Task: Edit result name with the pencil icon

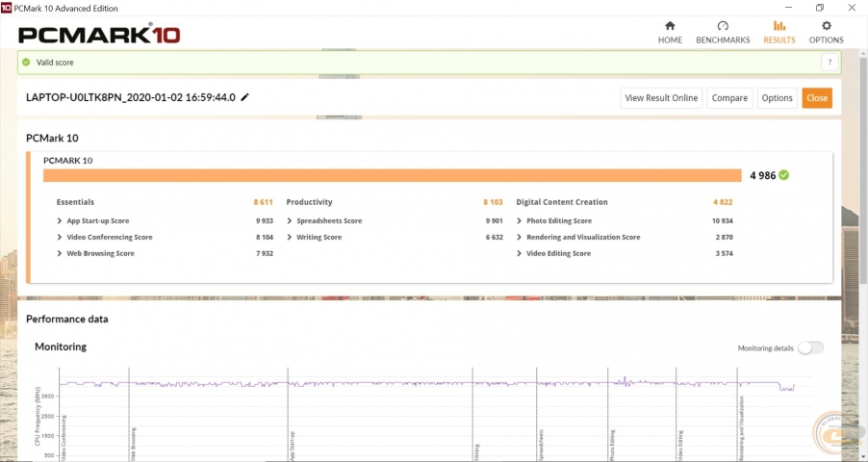Action: 244,97
